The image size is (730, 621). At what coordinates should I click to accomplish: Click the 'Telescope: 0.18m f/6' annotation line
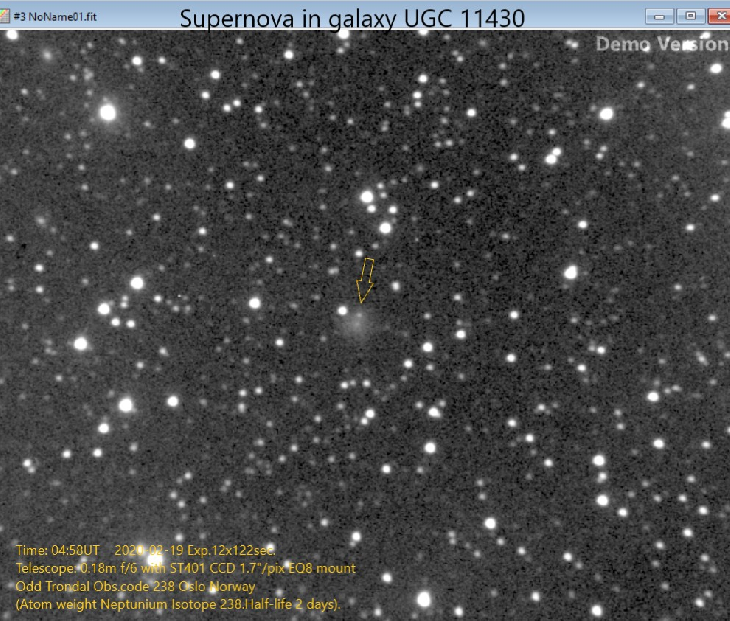point(90,568)
